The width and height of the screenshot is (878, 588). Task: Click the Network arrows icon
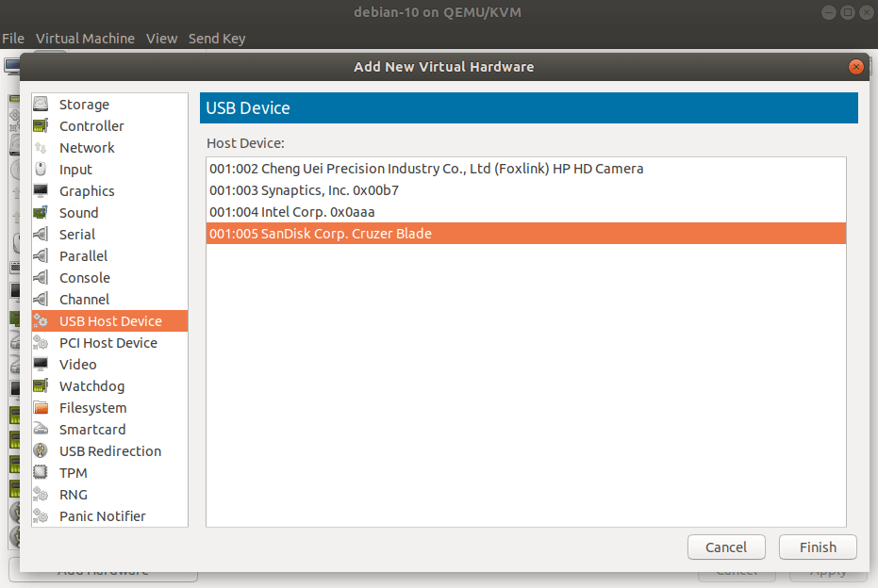(41, 148)
